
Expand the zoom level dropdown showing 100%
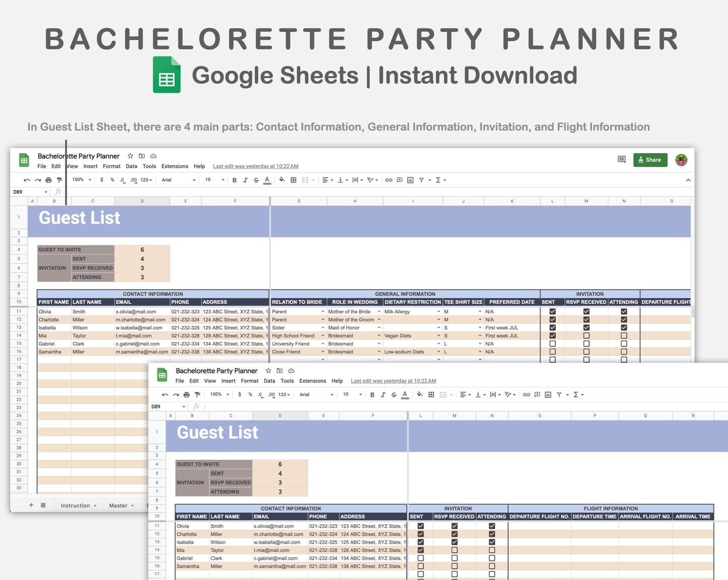point(81,180)
